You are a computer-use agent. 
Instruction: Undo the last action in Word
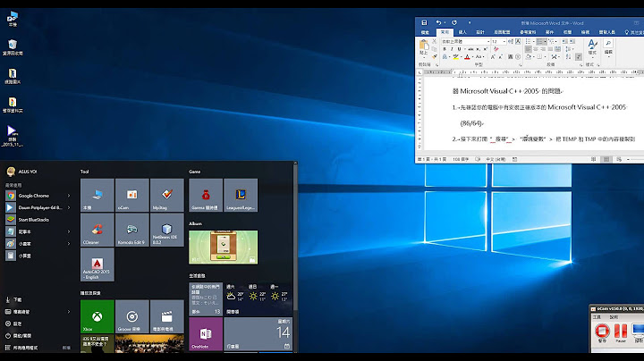click(x=438, y=23)
